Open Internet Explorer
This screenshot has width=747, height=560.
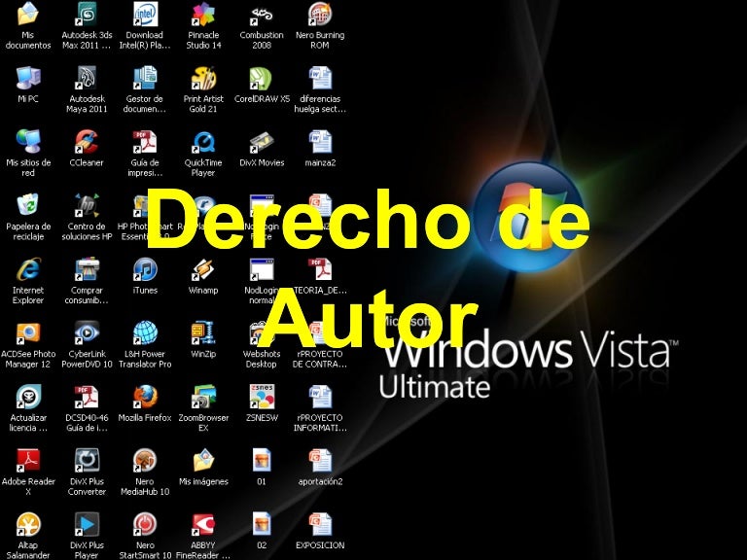[x=28, y=269]
